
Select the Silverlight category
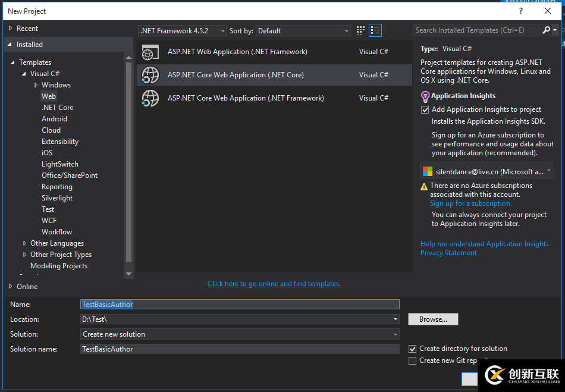pos(57,198)
